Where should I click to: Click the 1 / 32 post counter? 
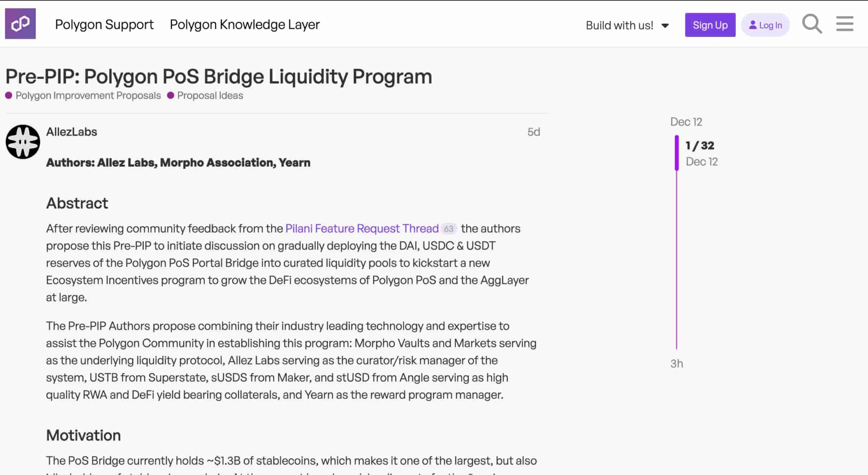click(700, 146)
